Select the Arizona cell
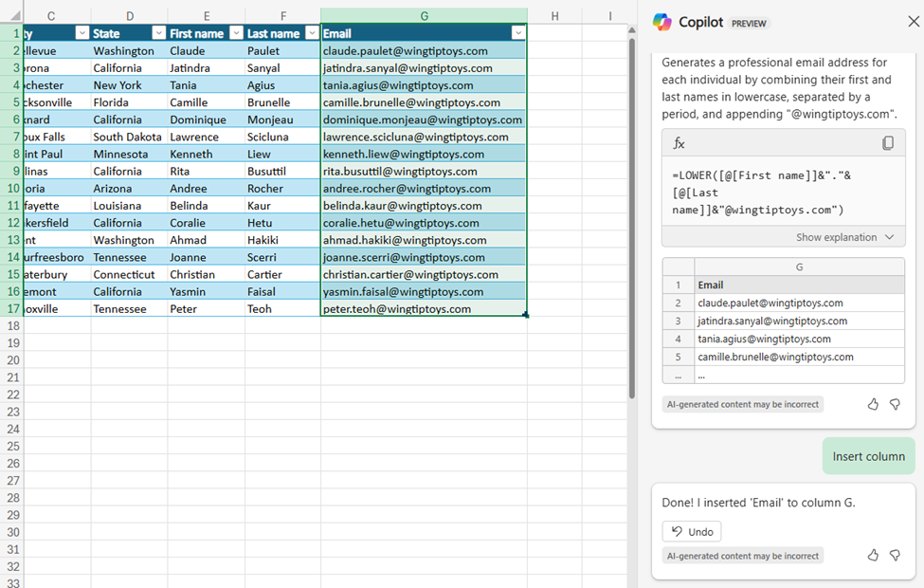Image resolution: width=924 pixels, height=588 pixels. 129,188
